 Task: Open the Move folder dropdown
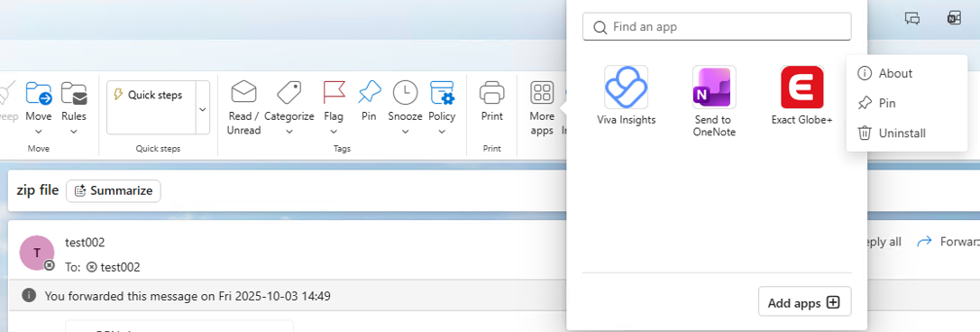(x=38, y=132)
